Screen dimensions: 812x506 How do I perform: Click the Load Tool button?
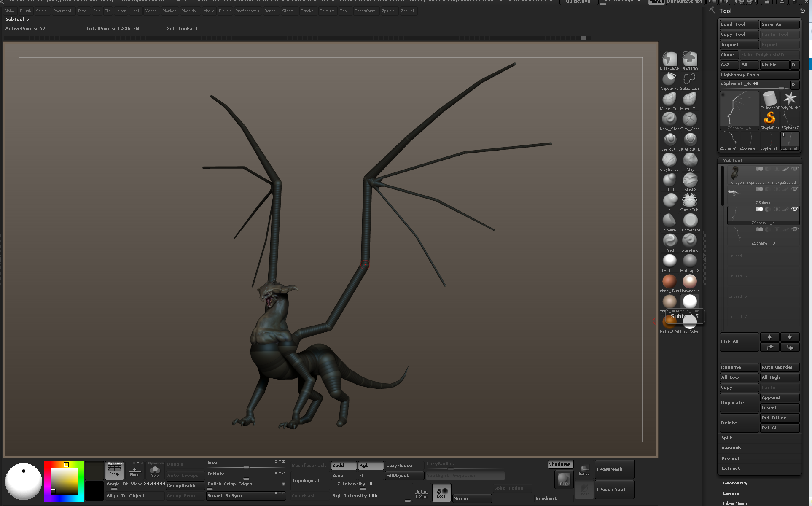click(739, 24)
